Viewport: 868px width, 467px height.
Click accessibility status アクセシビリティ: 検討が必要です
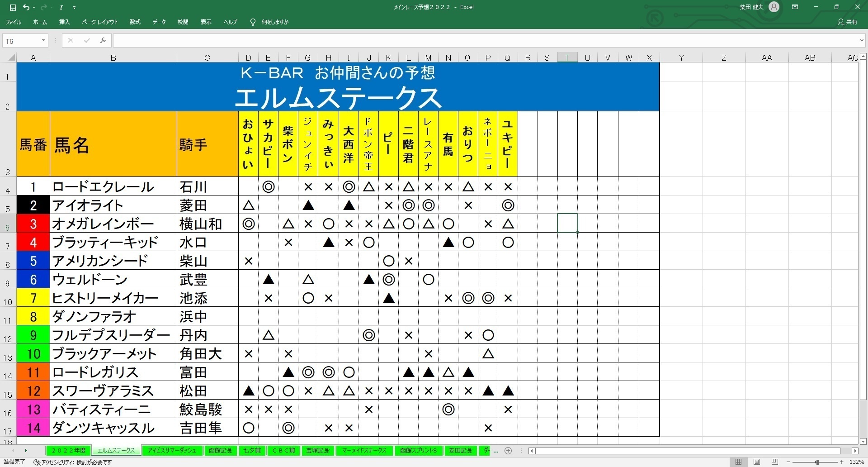pos(72,462)
